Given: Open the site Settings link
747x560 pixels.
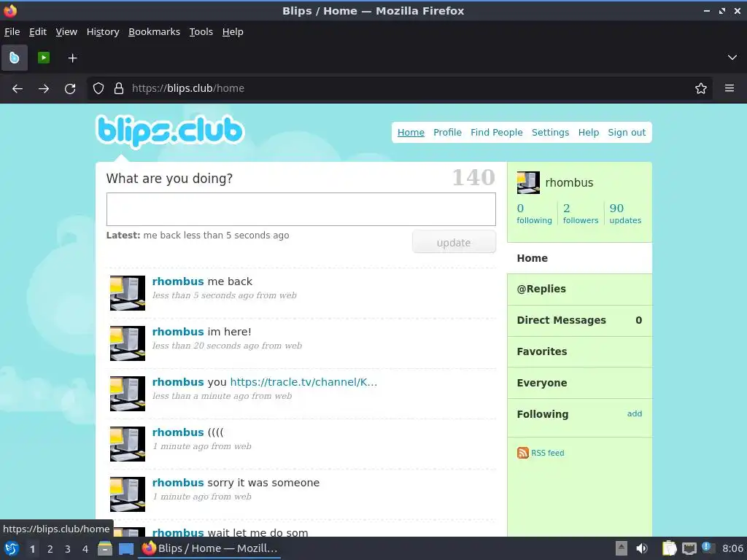Looking at the screenshot, I should tap(550, 133).
